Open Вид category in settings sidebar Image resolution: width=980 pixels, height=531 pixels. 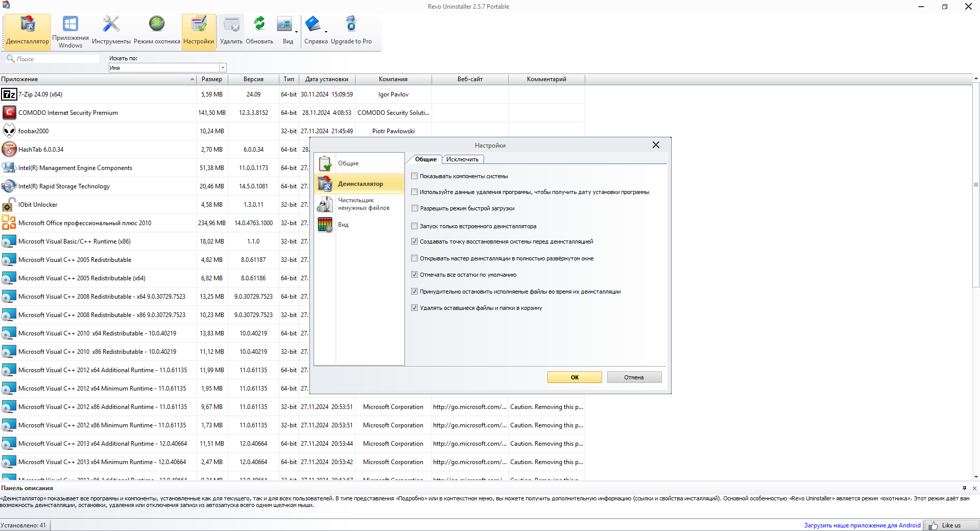tap(359, 225)
